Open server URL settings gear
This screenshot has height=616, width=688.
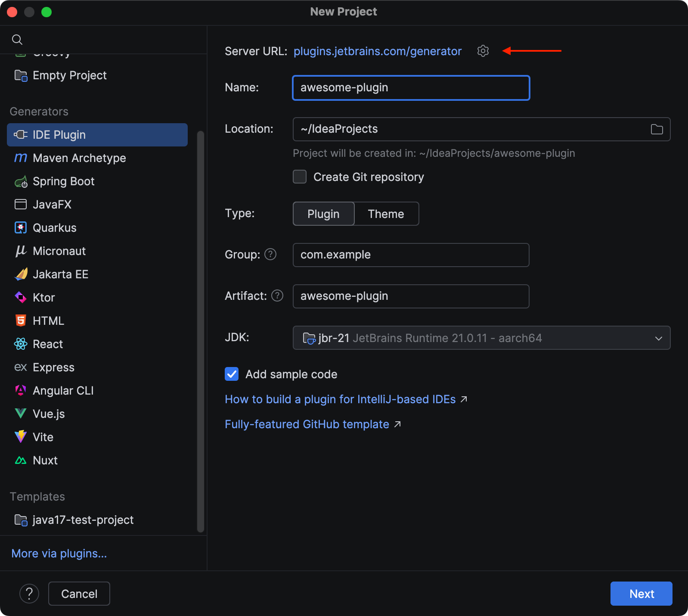pos(483,51)
